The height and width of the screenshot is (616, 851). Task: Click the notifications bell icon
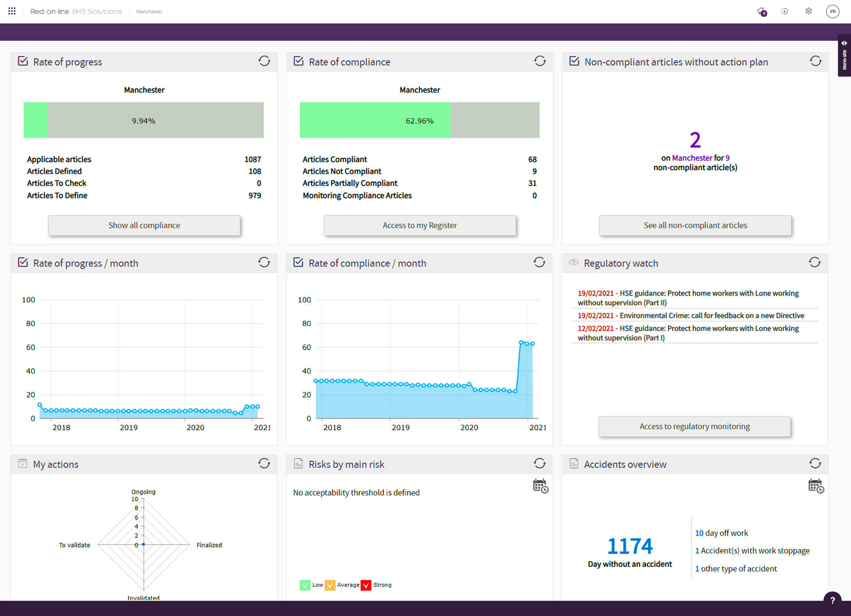761,12
